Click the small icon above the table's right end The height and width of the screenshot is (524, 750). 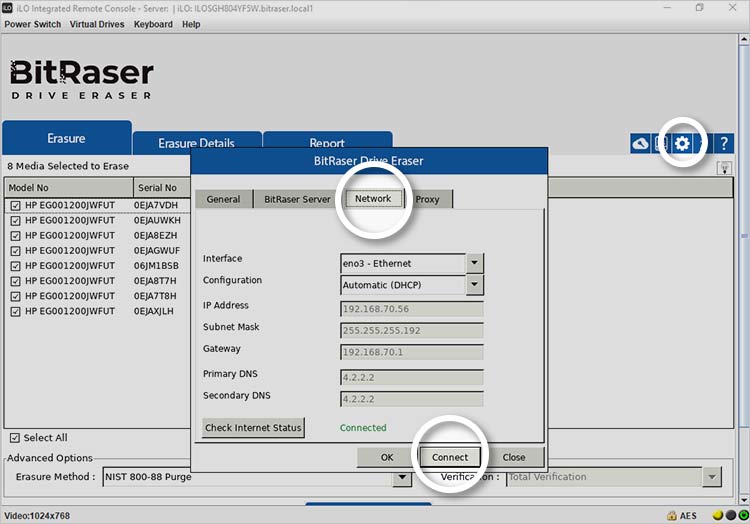[x=724, y=168]
